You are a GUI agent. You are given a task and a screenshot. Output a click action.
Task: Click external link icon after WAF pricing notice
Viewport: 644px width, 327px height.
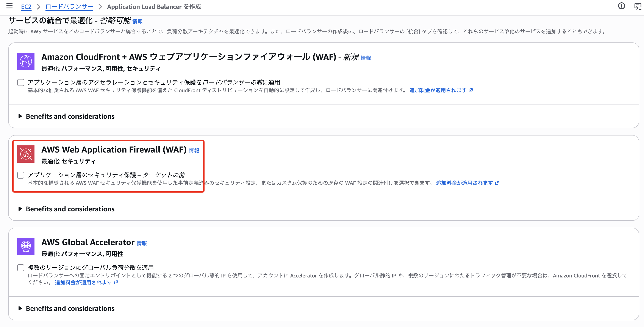pos(497,183)
